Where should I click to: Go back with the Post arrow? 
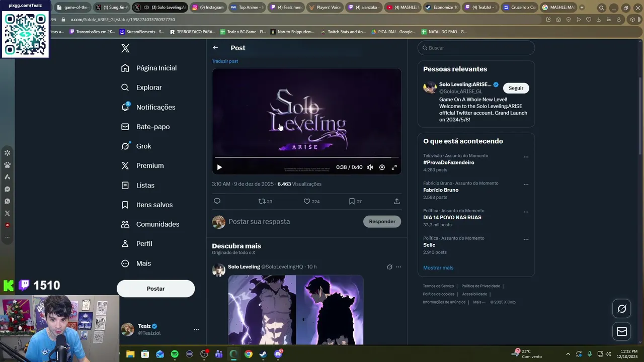pyautogui.click(x=215, y=48)
